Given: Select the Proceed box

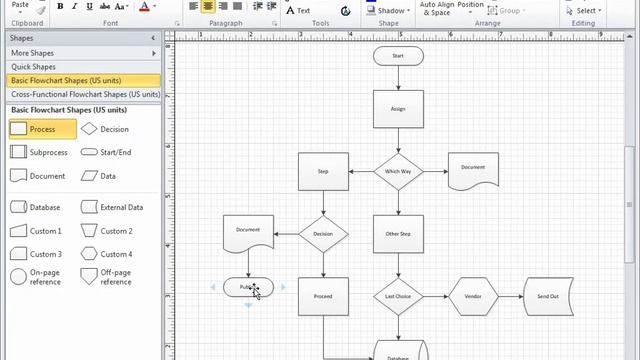Looking at the screenshot, I should pyautogui.click(x=323, y=296).
